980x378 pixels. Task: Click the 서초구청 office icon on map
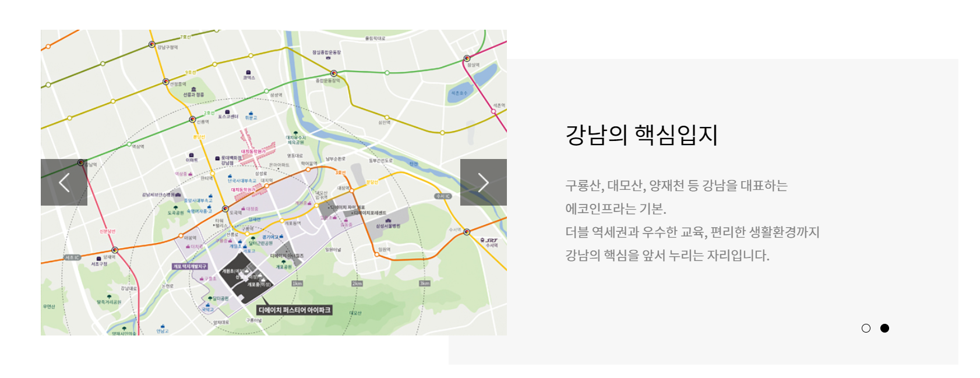click(99, 259)
